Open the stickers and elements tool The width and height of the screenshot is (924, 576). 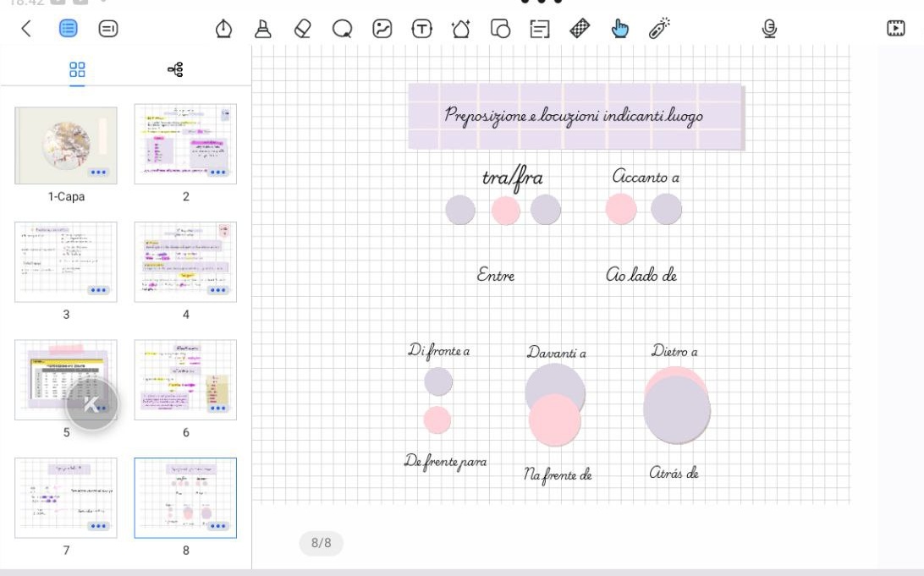(461, 28)
